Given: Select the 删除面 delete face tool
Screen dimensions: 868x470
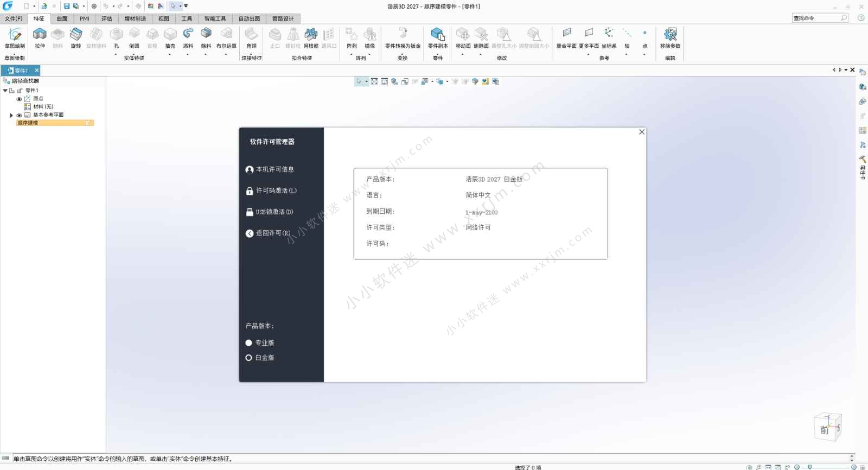Looking at the screenshot, I should (x=481, y=37).
